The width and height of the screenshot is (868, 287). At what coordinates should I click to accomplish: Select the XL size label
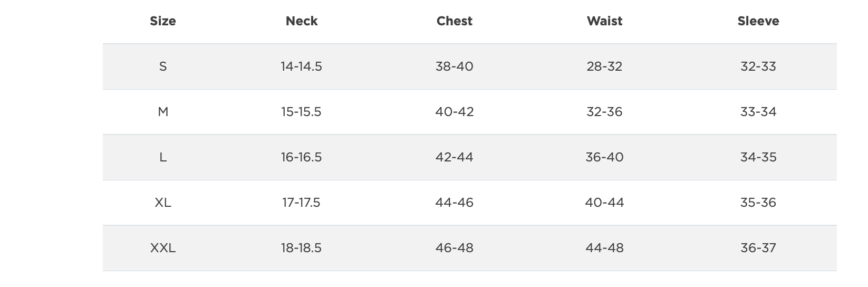coord(163,203)
